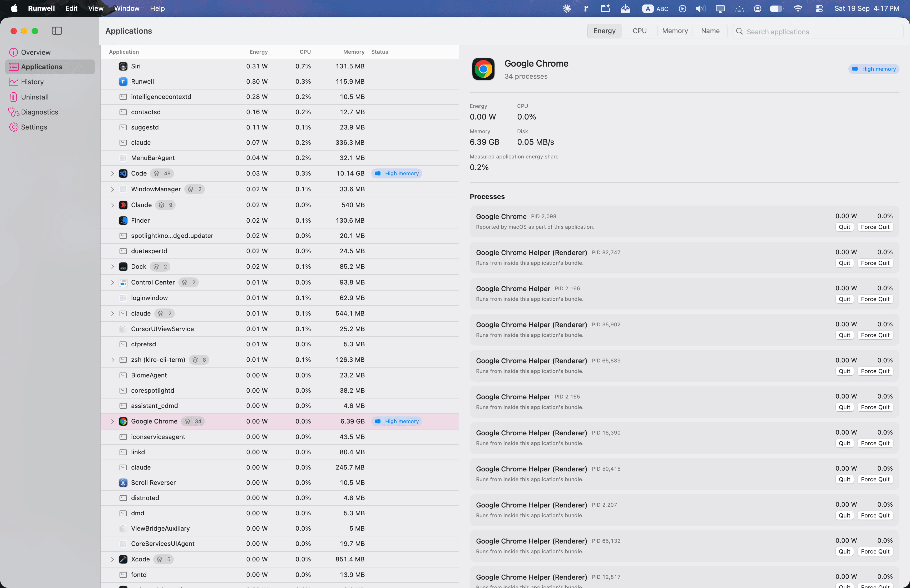
Task: Open the Diagnostics sidebar section
Action: (50, 112)
